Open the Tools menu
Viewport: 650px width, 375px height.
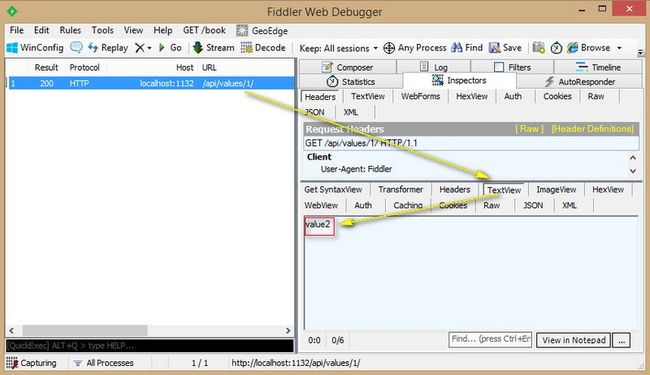tap(102, 30)
